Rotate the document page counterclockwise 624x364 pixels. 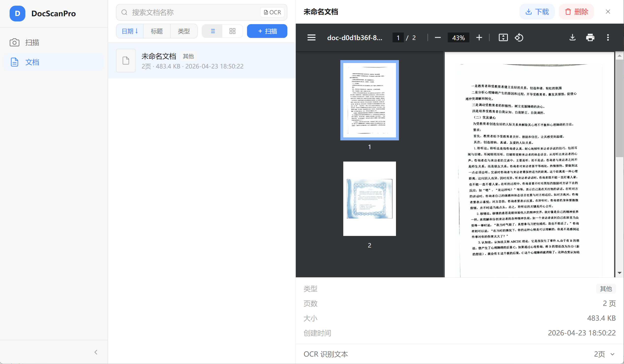click(x=519, y=37)
